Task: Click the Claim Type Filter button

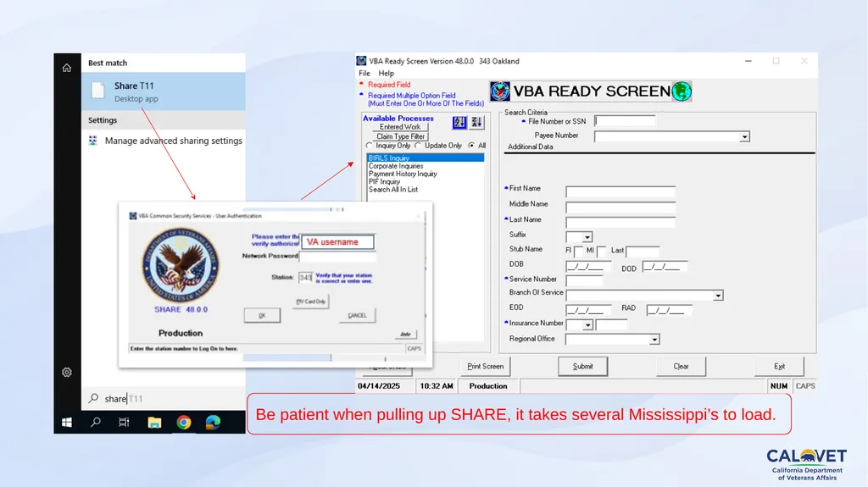Action: click(x=400, y=136)
